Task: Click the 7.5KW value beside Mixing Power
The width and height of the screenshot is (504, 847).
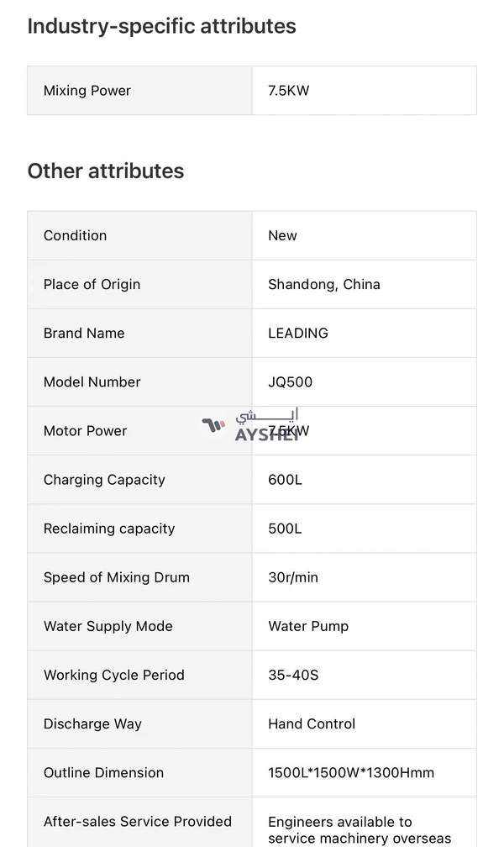Action: pos(288,91)
